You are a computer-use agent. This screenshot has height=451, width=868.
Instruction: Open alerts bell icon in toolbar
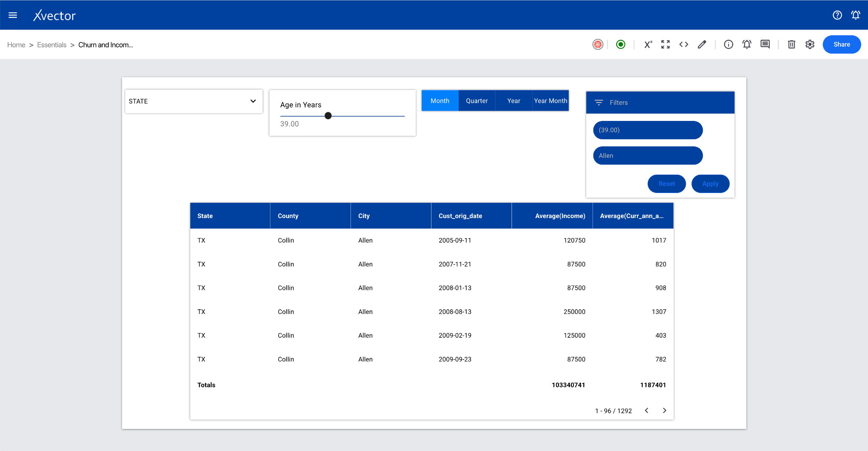point(747,45)
